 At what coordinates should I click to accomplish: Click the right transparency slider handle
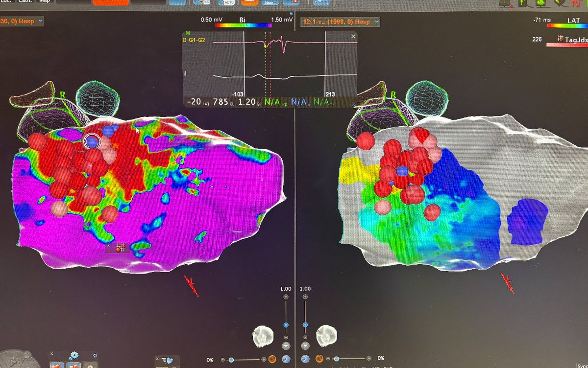[x=336, y=359]
